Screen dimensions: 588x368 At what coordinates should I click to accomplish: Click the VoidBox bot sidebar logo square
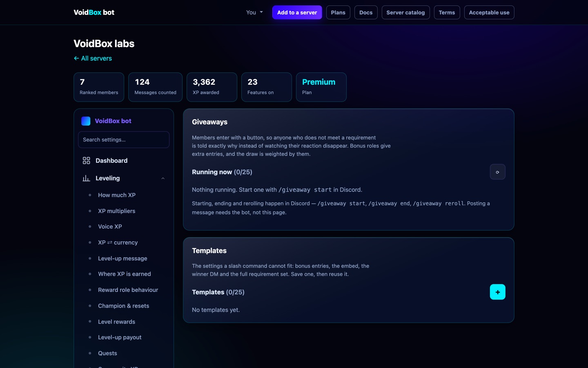(x=86, y=121)
